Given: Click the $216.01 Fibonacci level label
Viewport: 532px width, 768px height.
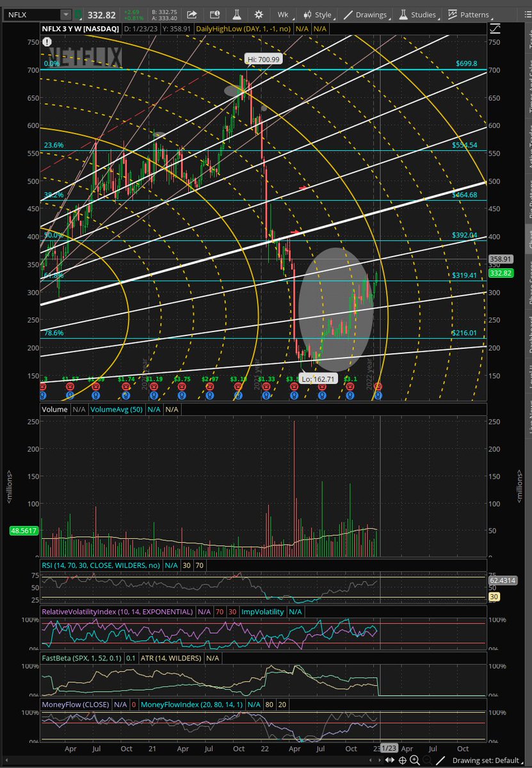Looking at the screenshot, I should pyautogui.click(x=465, y=333).
